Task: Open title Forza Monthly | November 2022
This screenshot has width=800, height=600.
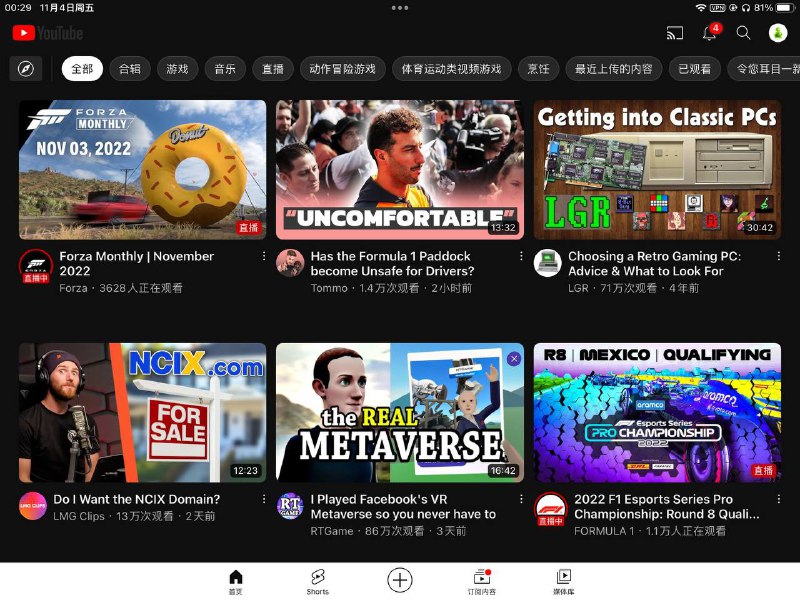Action: 136,263
